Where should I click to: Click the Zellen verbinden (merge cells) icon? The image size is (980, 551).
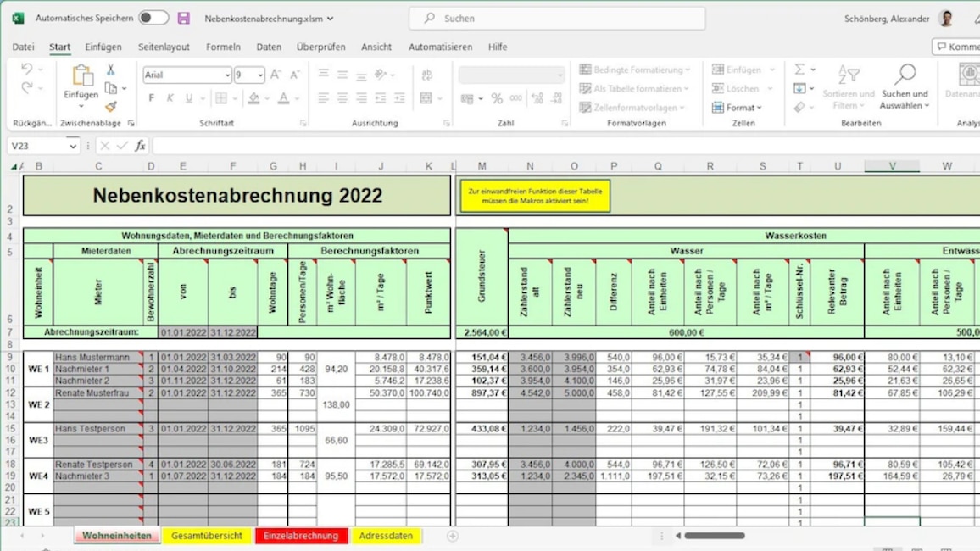[426, 97]
